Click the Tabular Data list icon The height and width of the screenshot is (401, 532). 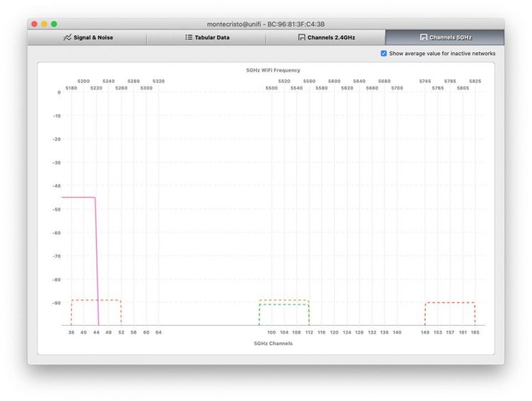pos(189,38)
